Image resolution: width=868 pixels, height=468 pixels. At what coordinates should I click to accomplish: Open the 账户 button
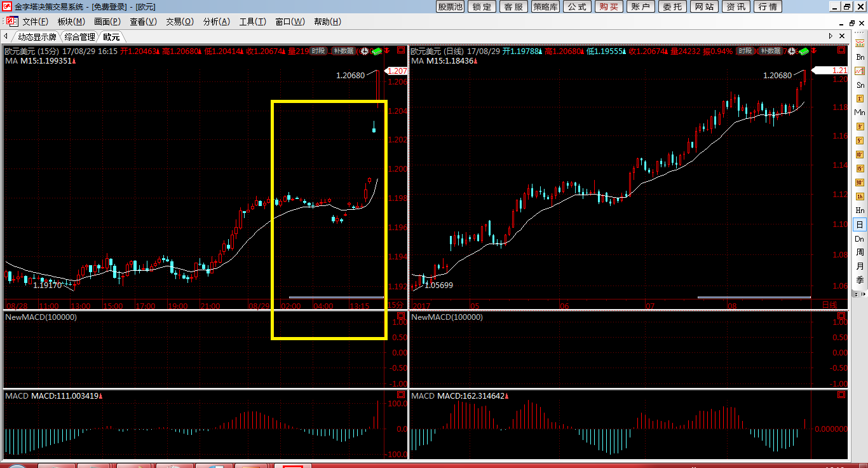[641, 6]
